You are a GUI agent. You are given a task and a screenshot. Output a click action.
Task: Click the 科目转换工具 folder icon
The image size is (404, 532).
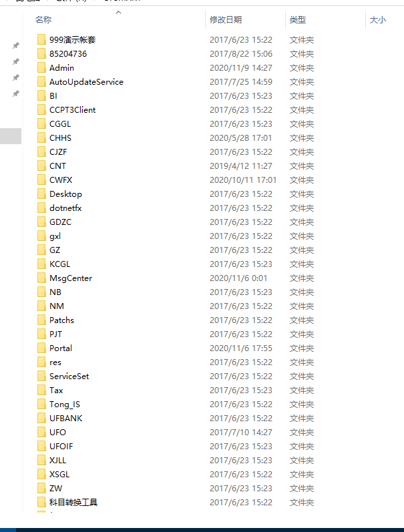[41, 503]
